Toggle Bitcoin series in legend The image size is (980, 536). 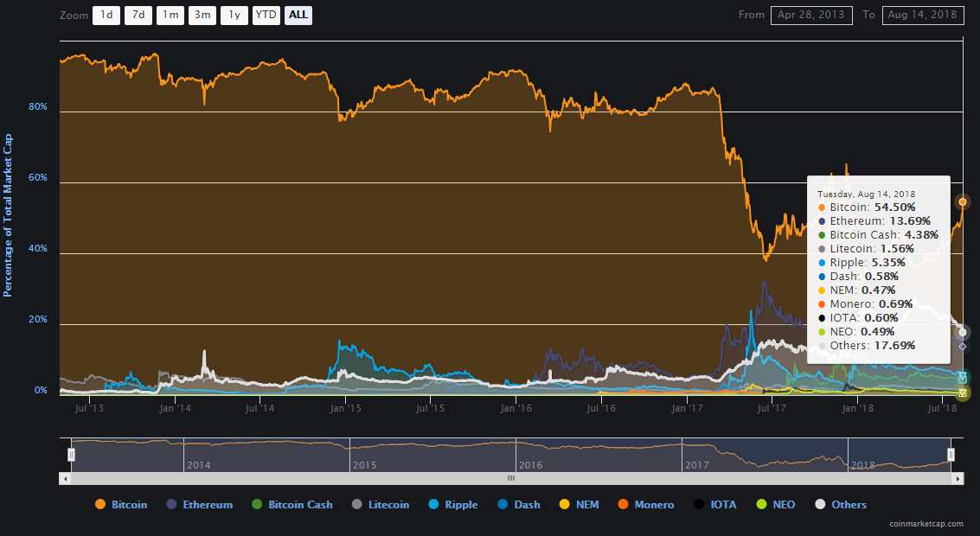(121, 505)
